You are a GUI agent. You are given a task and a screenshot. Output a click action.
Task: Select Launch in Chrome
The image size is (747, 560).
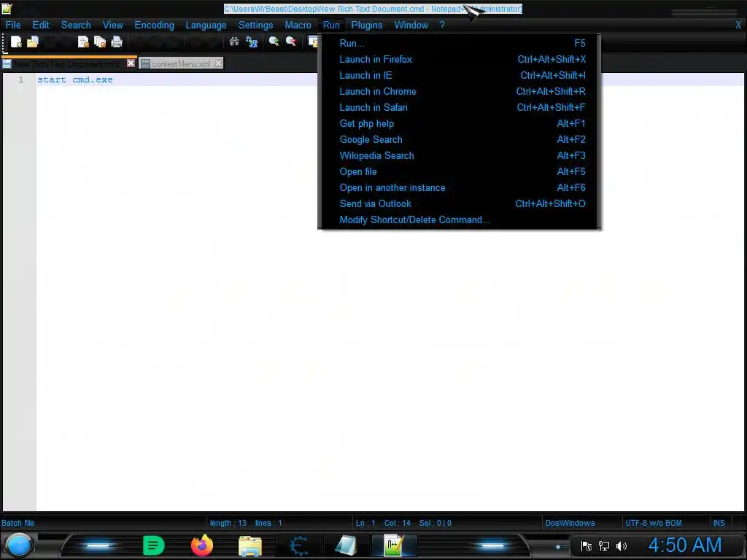pyautogui.click(x=460, y=91)
